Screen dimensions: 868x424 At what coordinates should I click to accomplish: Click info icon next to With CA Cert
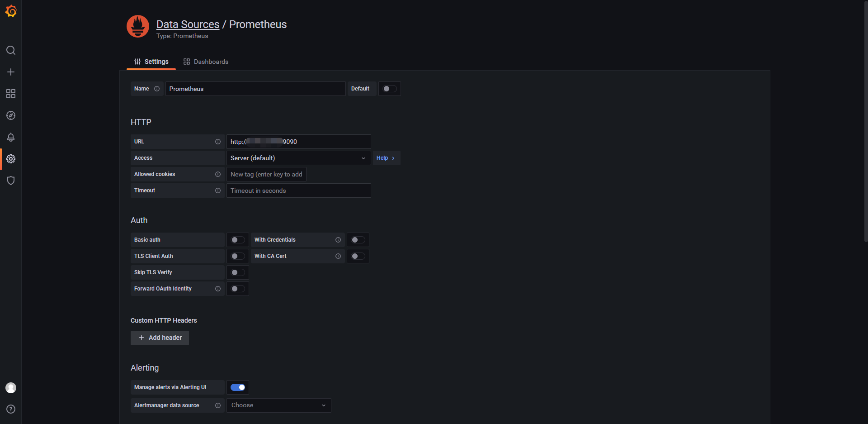pyautogui.click(x=338, y=256)
